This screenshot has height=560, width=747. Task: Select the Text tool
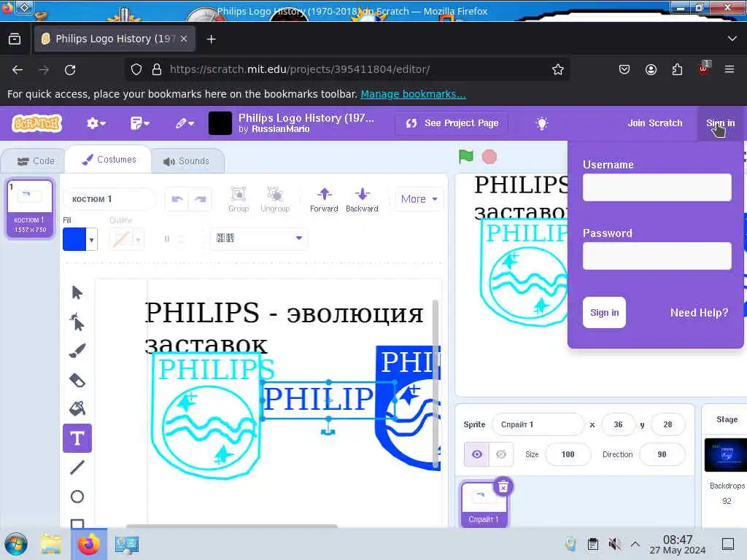(77, 438)
